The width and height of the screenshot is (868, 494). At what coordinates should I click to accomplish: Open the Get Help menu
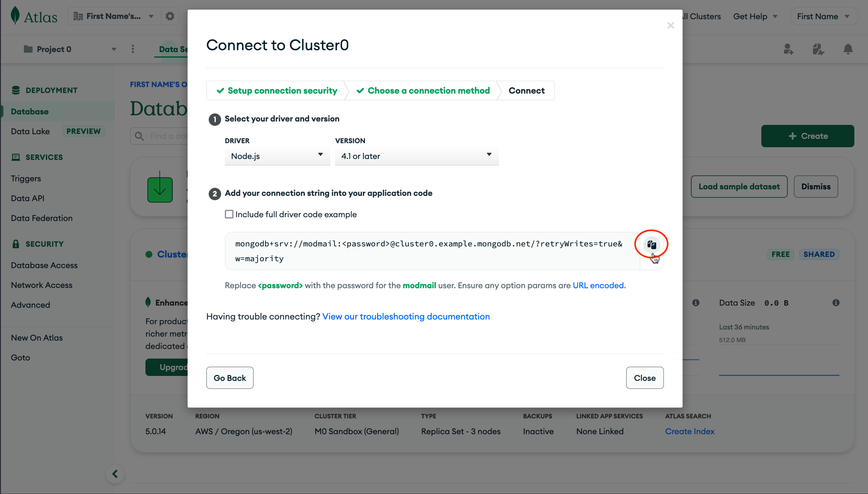tap(755, 16)
